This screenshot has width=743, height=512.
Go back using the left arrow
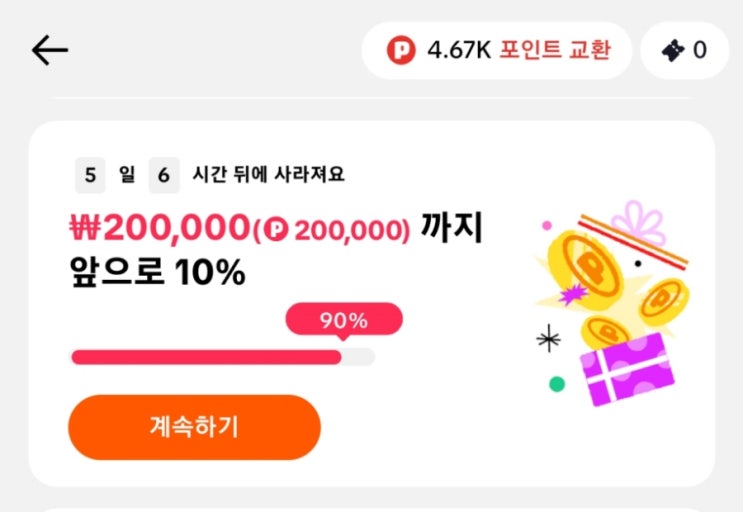49,50
